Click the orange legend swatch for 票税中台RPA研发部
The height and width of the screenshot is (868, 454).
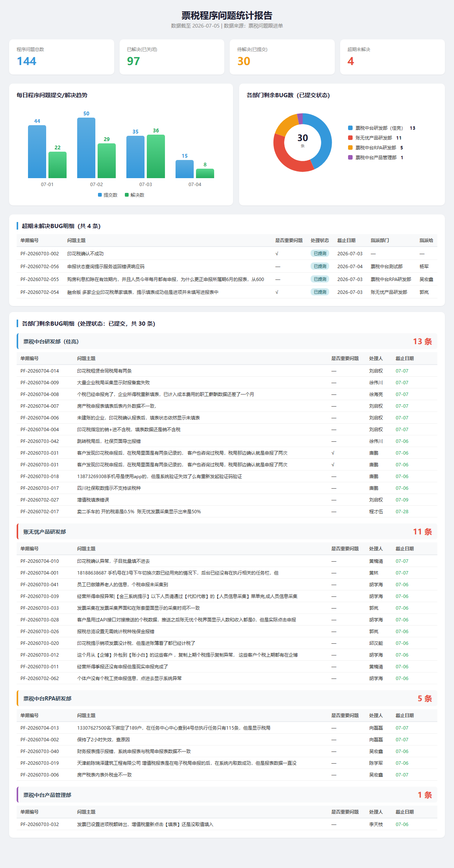[x=350, y=148]
